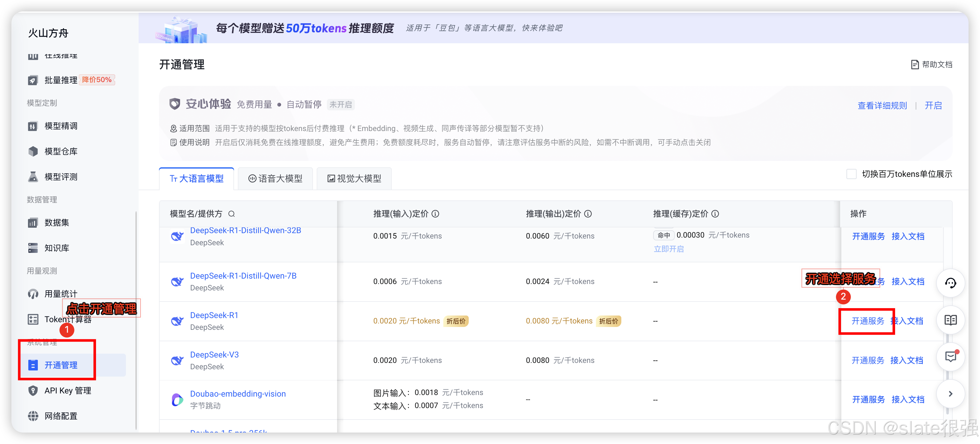Image resolution: width=980 pixels, height=444 pixels.
Task: Open the documentation book icon on right
Action: (950, 320)
